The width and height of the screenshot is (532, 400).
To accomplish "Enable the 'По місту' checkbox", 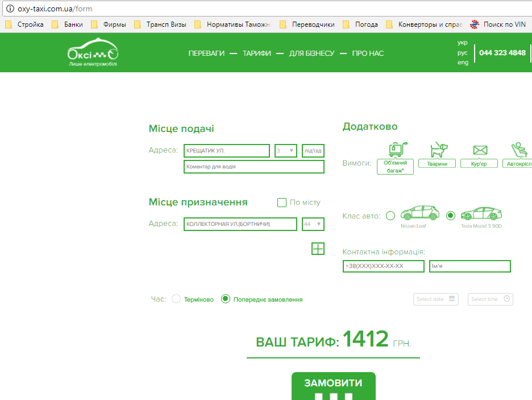I will [x=282, y=203].
